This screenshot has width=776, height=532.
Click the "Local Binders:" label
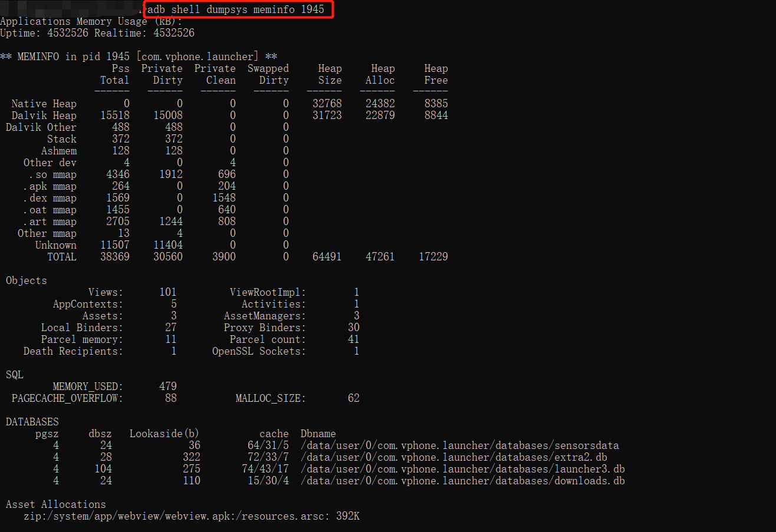click(x=83, y=328)
